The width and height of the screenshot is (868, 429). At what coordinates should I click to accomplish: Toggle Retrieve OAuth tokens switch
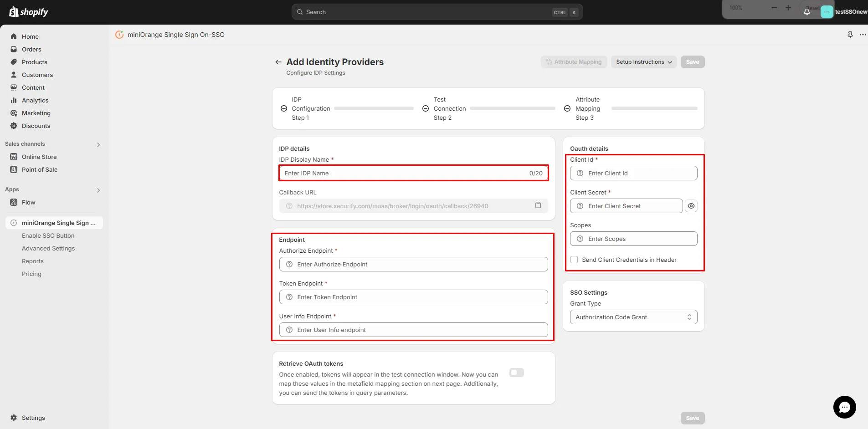click(517, 373)
